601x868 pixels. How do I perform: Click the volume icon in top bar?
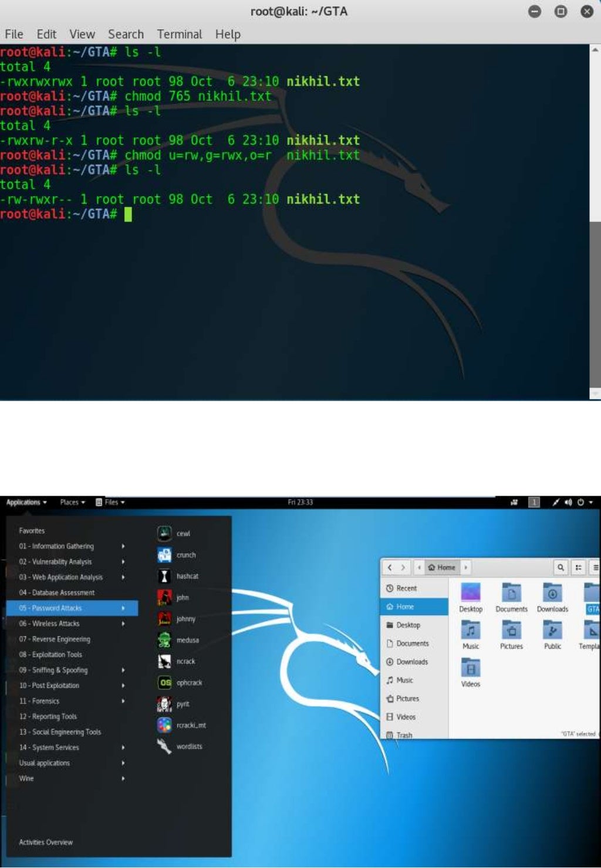click(x=568, y=502)
